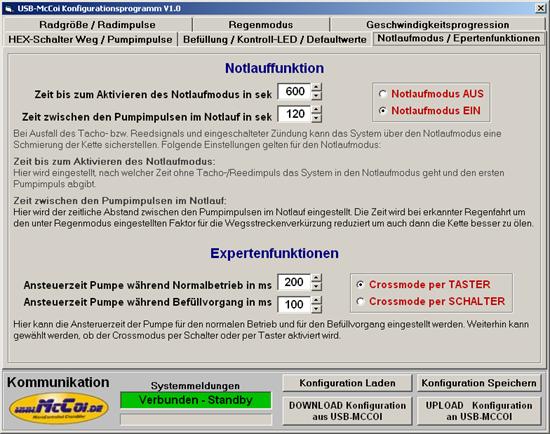Click Konfiguration Laden button
The image size is (550, 434).
pos(347,383)
